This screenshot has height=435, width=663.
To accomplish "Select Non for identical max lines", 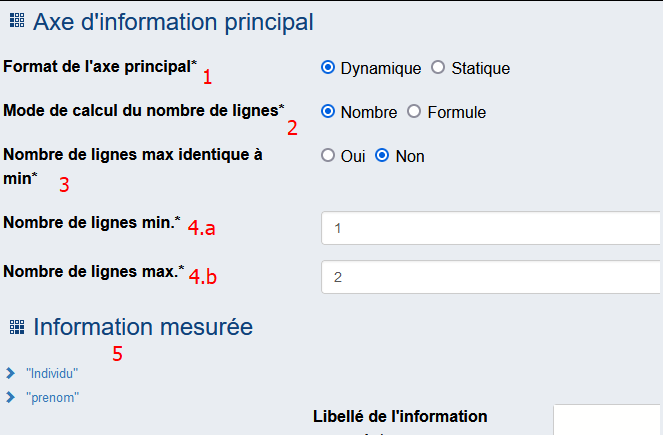I will [x=382, y=156].
